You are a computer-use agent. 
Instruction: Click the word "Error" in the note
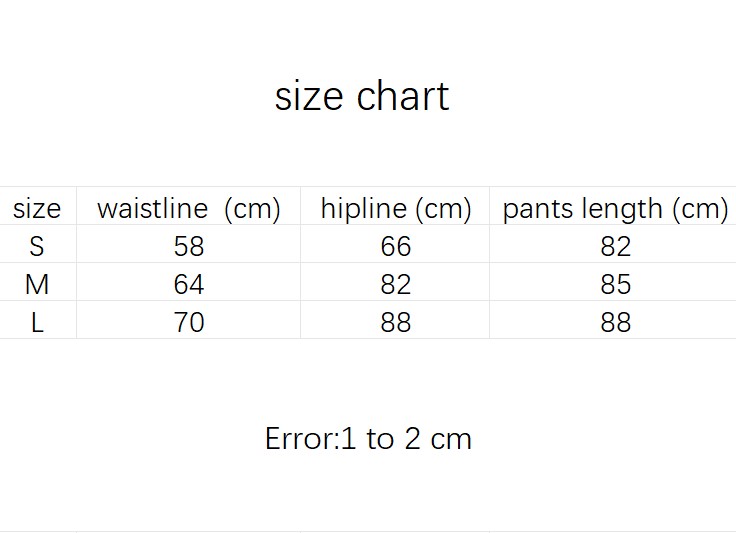click(x=299, y=438)
